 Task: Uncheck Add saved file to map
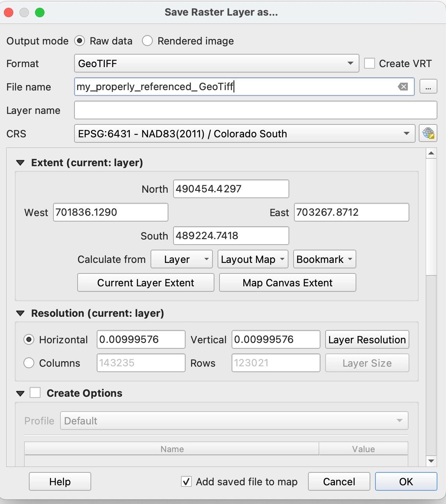click(x=186, y=482)
